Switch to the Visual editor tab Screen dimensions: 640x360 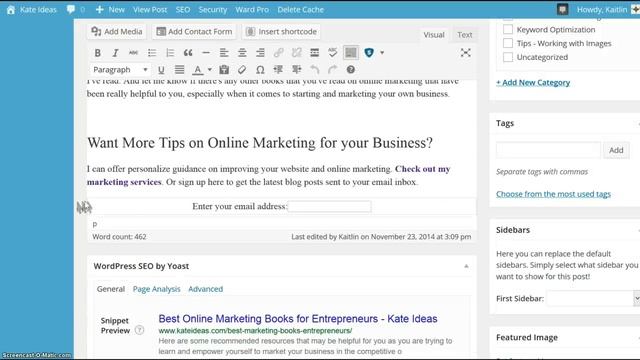coord(433,35)
